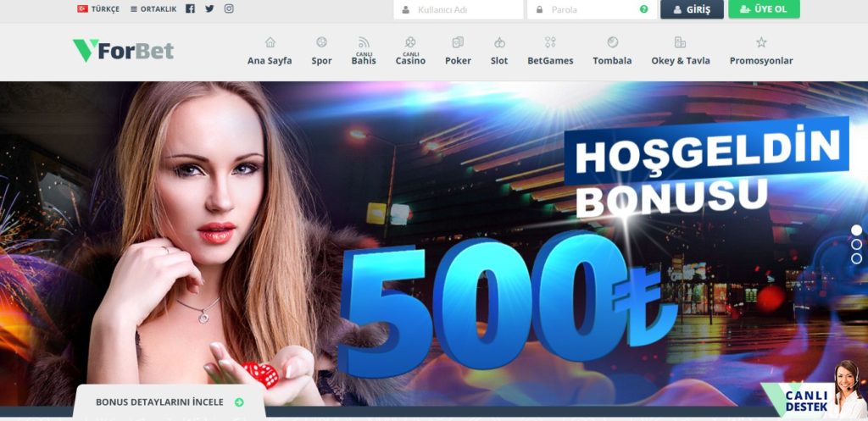Click the green password help icon
This screenshot has height=421, width=868.
[643, 9]
